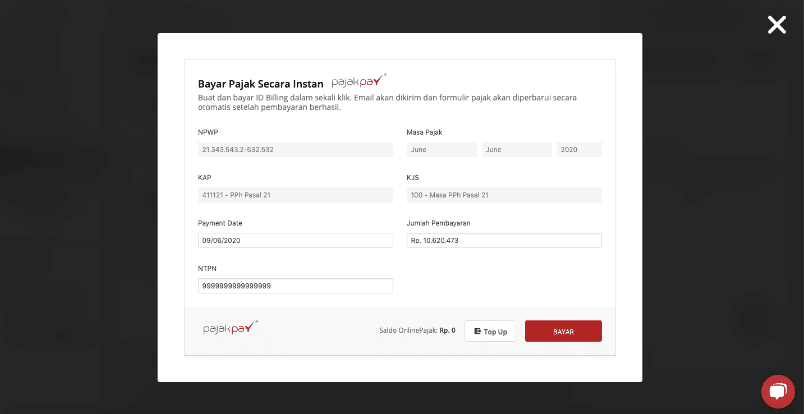Image resolution: width=804 pixels, height=414 pixels.
Task: Click the KAP label
Action: [x=205, y=178]
